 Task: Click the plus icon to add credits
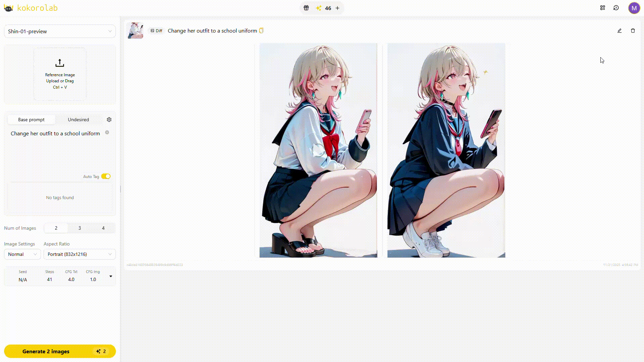pyautogui.click(x=337, y=8)
